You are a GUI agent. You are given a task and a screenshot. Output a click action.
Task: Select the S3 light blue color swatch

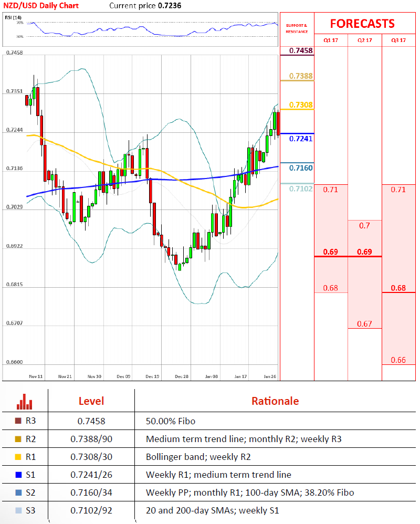click(x=18, y=510)
